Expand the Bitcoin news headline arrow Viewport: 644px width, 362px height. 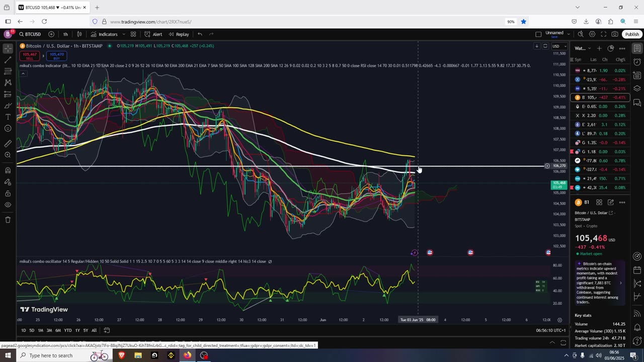pyautogui.click(x=620, y=283)
